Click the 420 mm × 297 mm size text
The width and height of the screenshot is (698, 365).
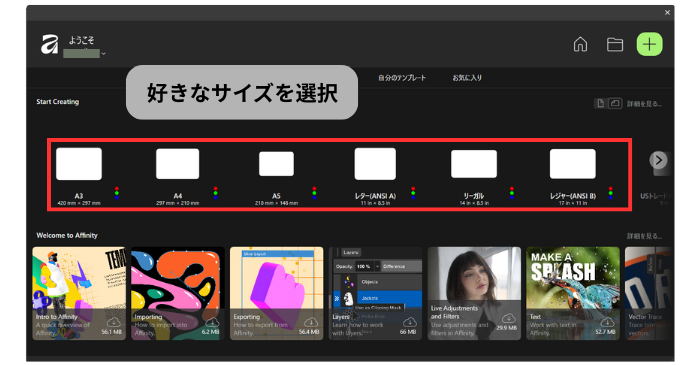click(x=79, y=203)
